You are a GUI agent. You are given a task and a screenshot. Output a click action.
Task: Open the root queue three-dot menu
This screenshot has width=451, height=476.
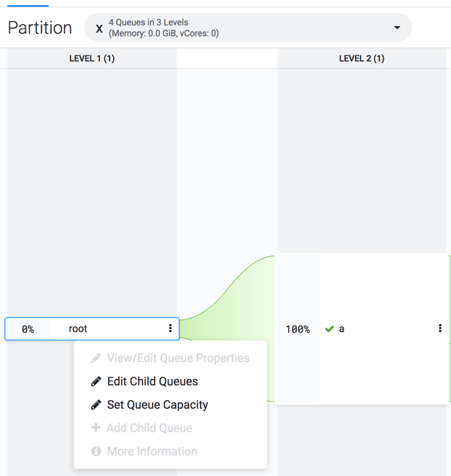[170, 329]
